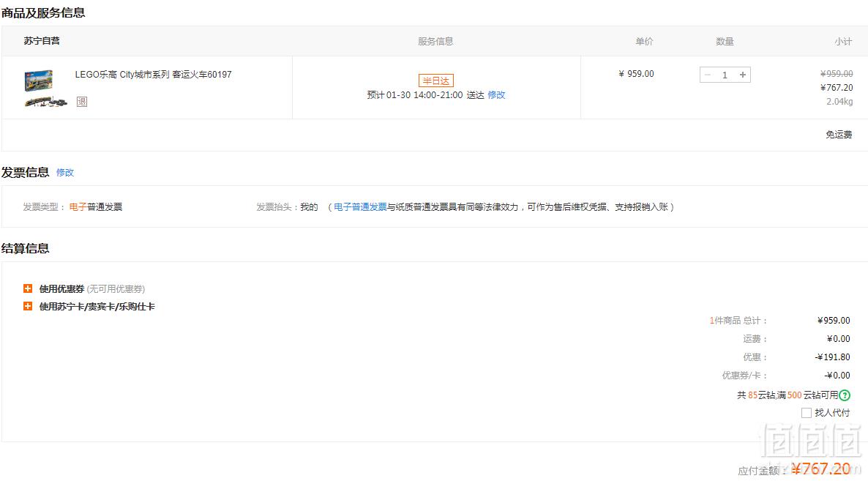Click struck-through price ¥959.00
The image size is (868, 481).
pos(837,74)
